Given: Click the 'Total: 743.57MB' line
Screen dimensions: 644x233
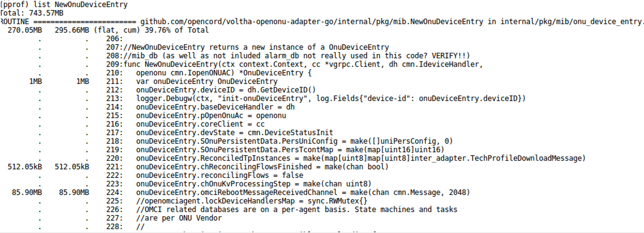Looking at the screenshot, I should pyautogui.click(x=32, y=13).
